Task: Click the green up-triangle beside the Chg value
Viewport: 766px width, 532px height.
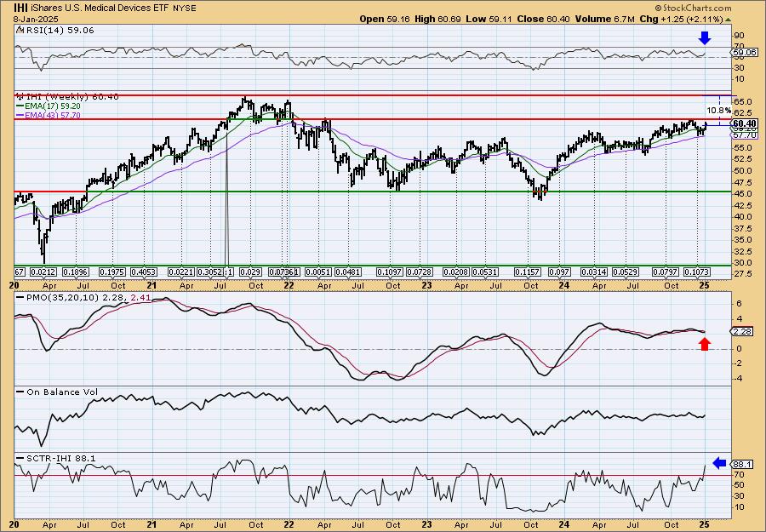Action: click(x=728, y=20)
